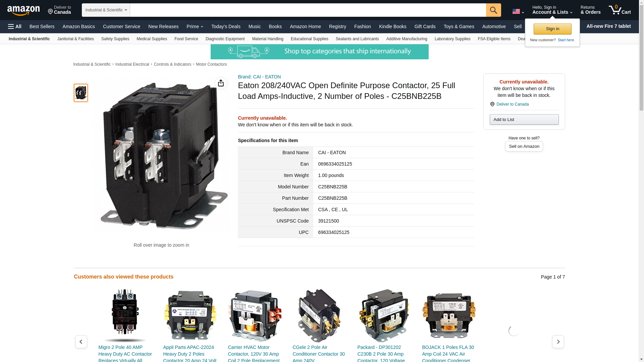Click the Sell on Amazon button

click(524, 146)
